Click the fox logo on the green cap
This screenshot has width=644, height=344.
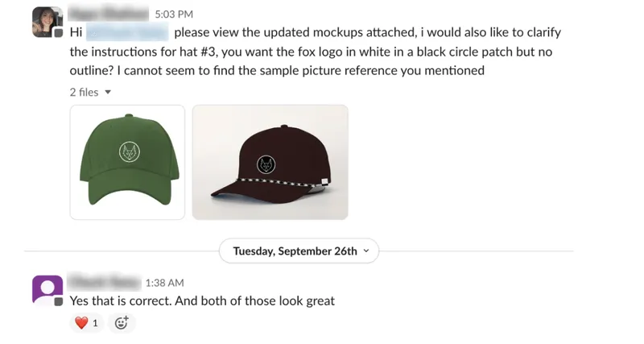[x=130, y=152]
